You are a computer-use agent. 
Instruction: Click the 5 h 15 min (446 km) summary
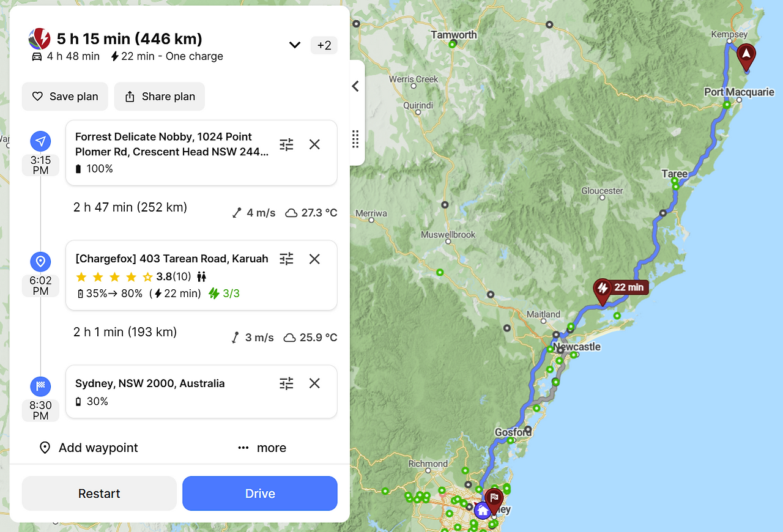(130, 39)
